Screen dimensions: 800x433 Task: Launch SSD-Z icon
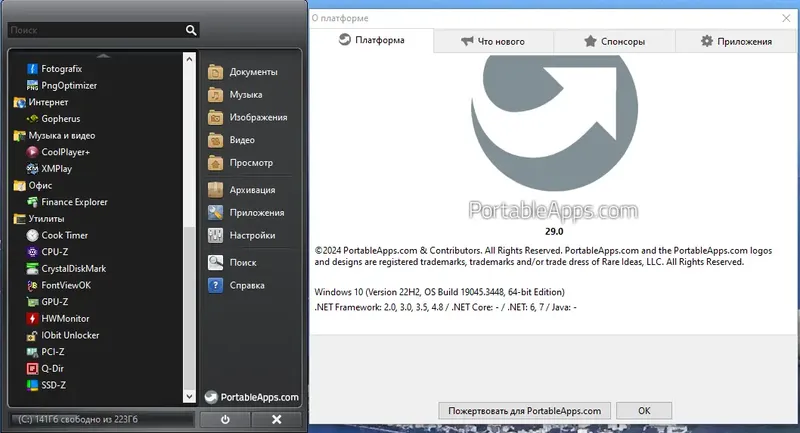click(x=32, y=385)
